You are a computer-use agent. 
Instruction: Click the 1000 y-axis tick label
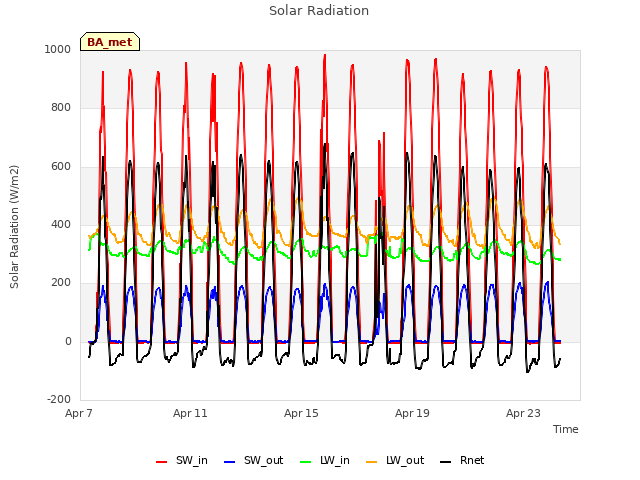point(58,49)
